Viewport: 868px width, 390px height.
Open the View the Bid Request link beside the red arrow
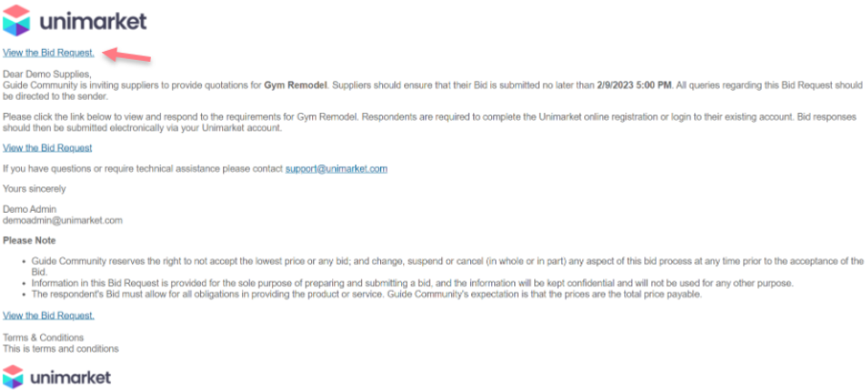coord(48,52)
